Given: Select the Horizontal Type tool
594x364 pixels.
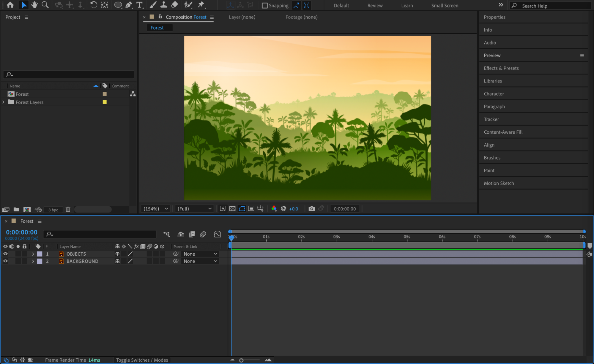Looking at the screenshot, I should (x=139, y=5).
